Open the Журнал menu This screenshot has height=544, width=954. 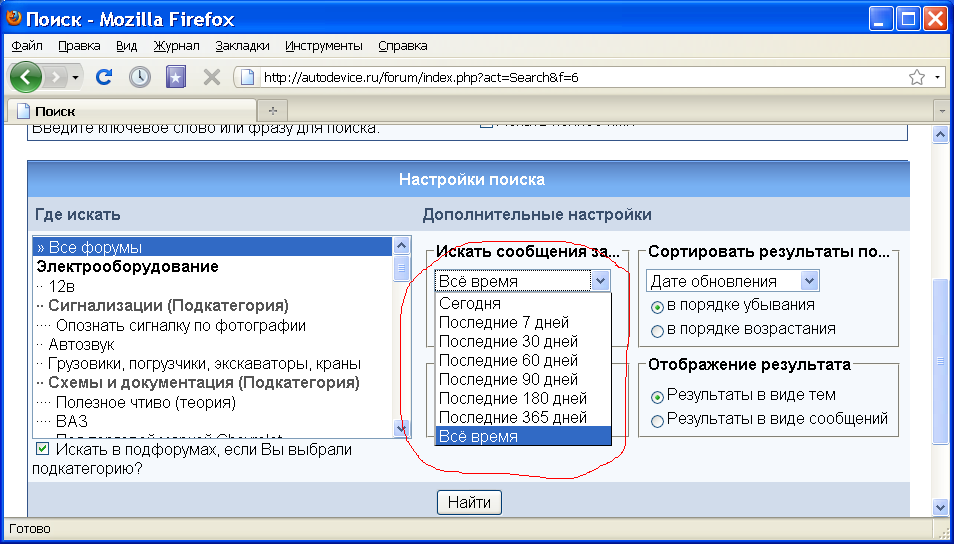tap(176, 46)
